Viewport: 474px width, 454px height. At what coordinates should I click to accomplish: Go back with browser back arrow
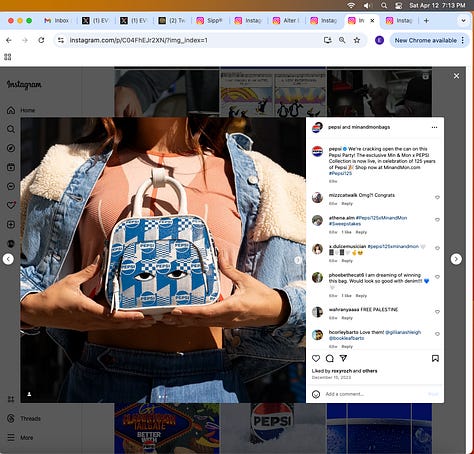9,40
